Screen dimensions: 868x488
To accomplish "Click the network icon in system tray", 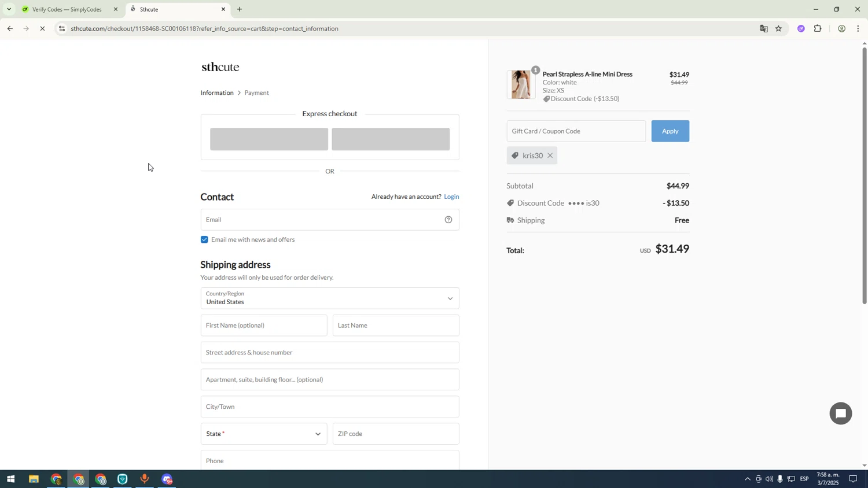I will tap(791, 479).
